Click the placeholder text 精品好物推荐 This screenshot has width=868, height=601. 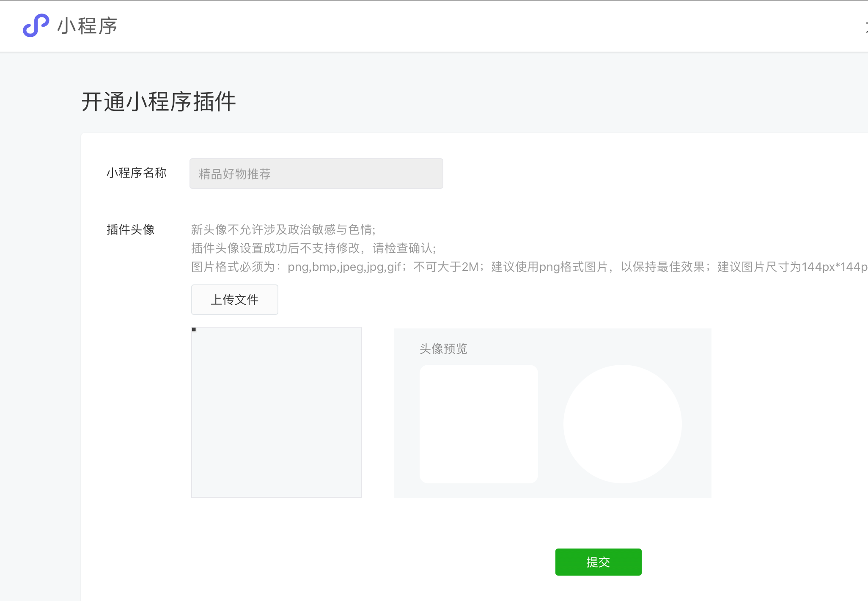click(x=235, y=174)
